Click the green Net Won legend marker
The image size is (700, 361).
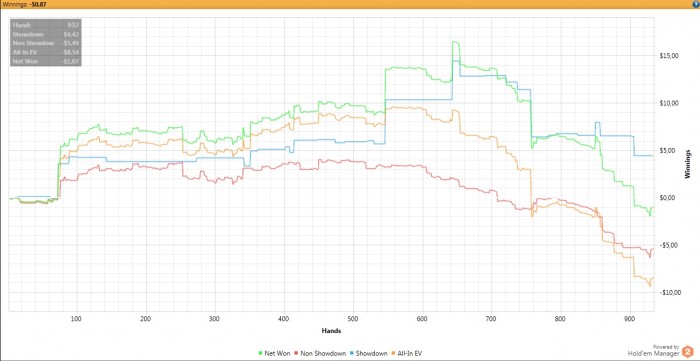260,354
